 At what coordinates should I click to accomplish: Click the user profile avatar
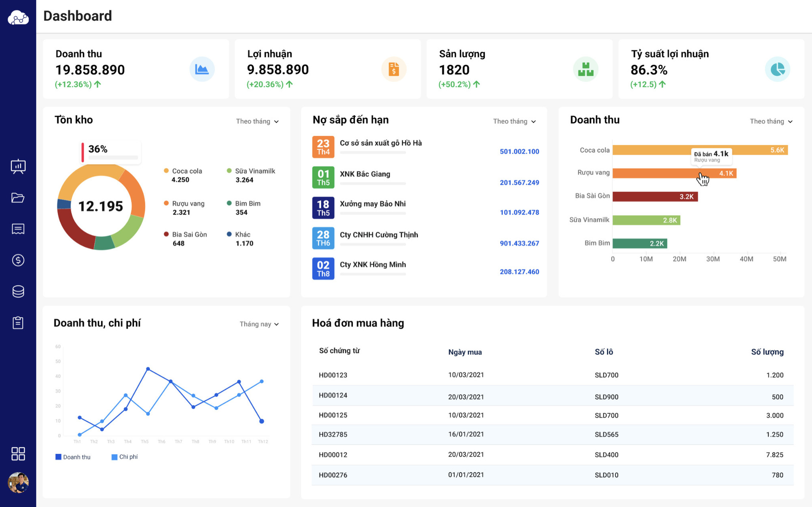(x=18, y=483)
